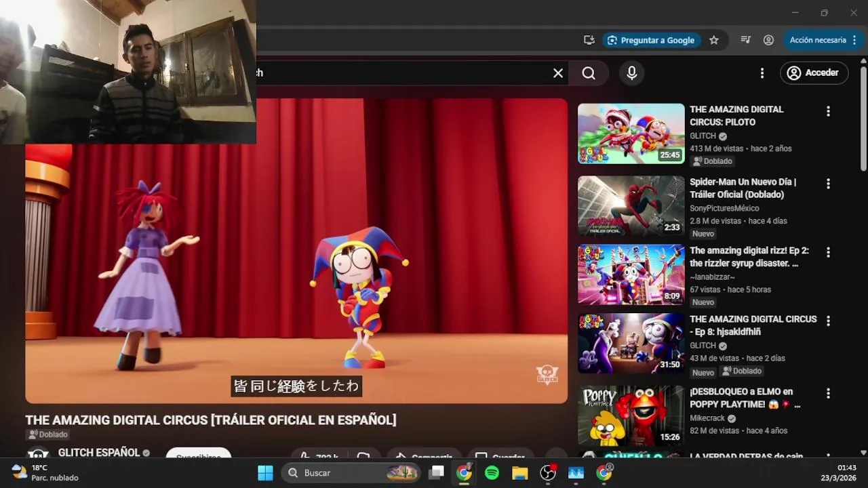Click title "THE AMAZING DIGITAL CIRCUS: PILOTO"
This screenshot has width=868, height=488.
point(736,115)
